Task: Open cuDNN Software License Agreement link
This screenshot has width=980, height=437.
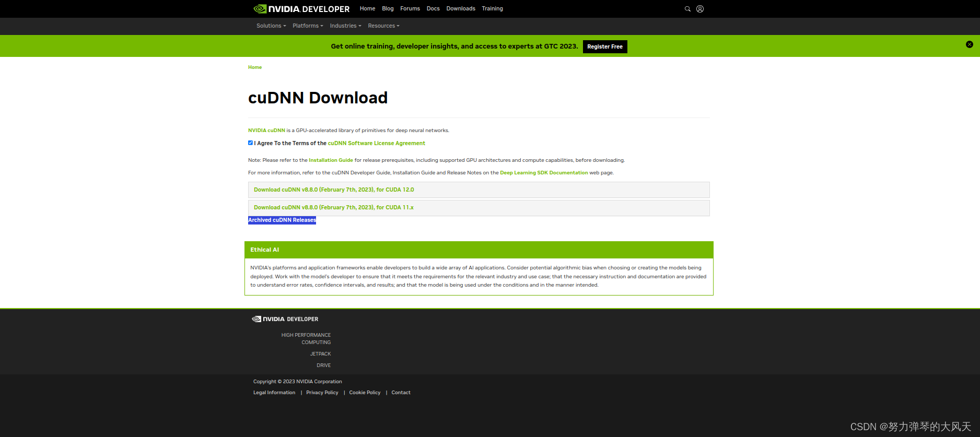Action: coord(376,143)
